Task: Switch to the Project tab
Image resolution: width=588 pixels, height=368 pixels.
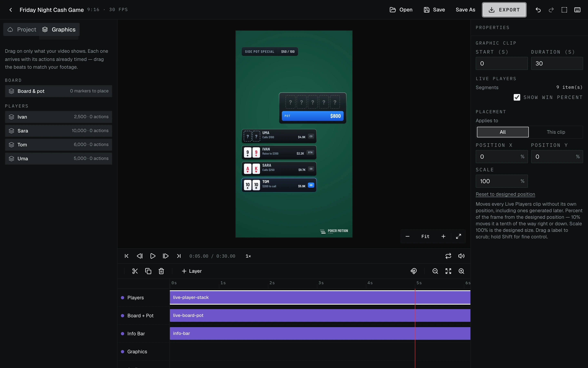Action: point(22,29)
